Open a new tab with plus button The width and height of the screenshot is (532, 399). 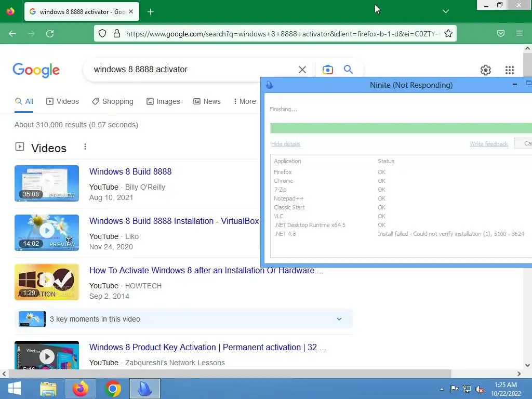151,12
